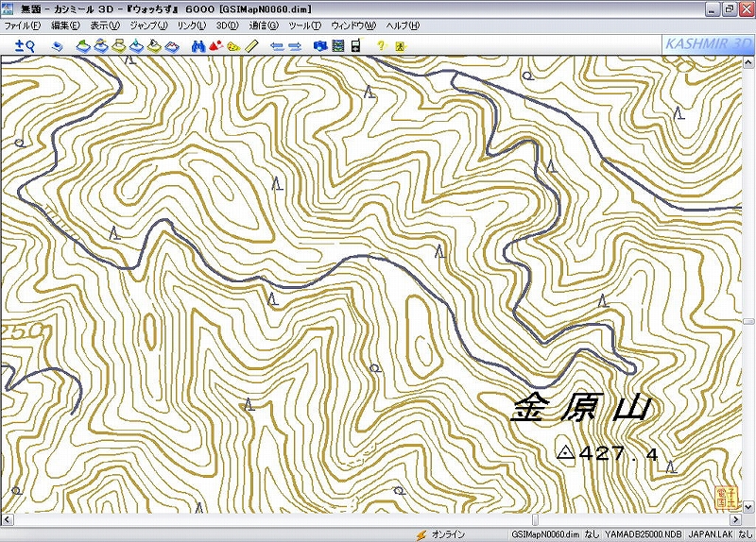The height and width of the screenshot is (542, 756).
Task: Click the blue map sheet icon
Action: [58, 46]
